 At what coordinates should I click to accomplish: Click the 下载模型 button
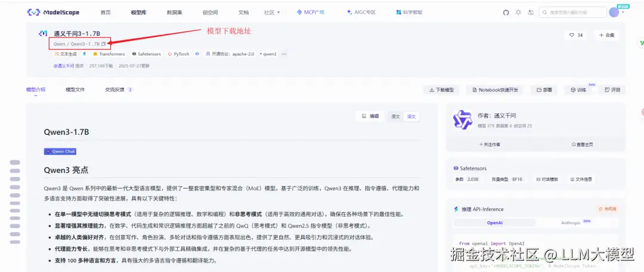(x=441, y=89)
